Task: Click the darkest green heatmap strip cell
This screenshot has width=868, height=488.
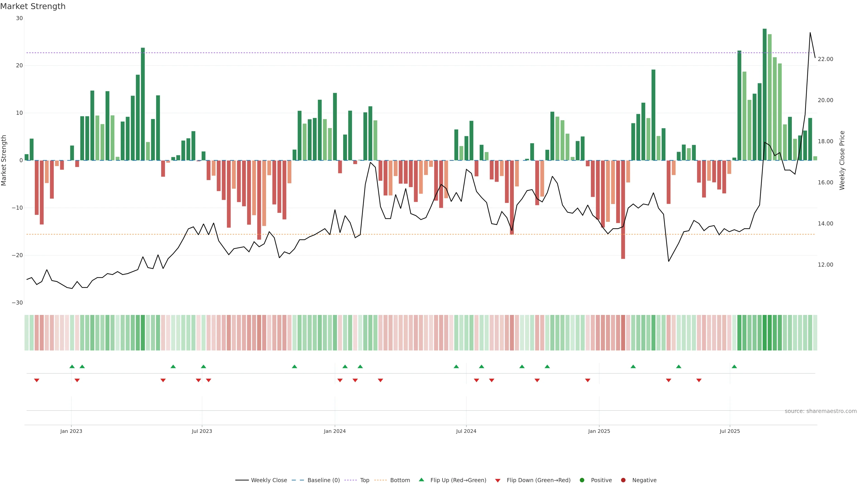Action: coord(764,333)
